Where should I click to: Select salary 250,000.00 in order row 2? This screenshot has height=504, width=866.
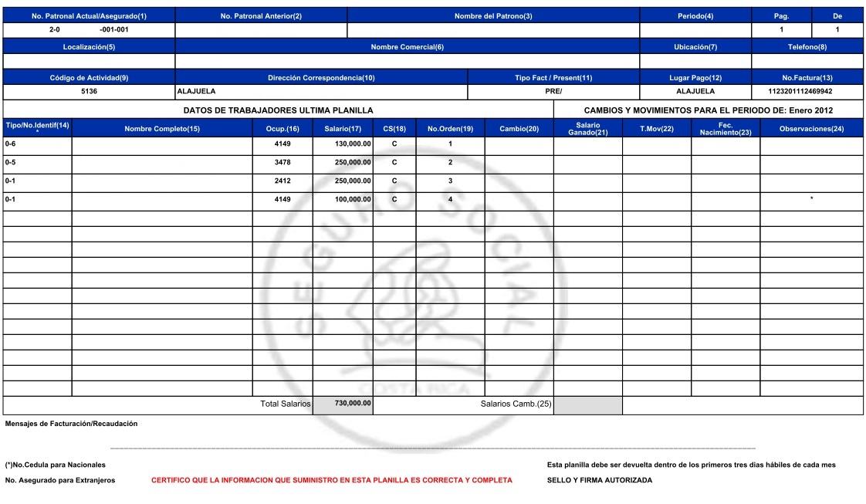click(353, 163)
